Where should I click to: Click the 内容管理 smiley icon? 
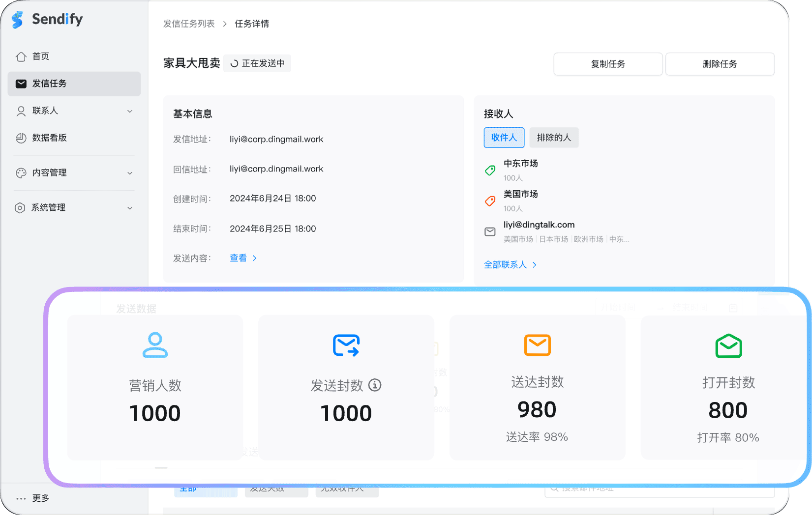(x=21, y=173)
